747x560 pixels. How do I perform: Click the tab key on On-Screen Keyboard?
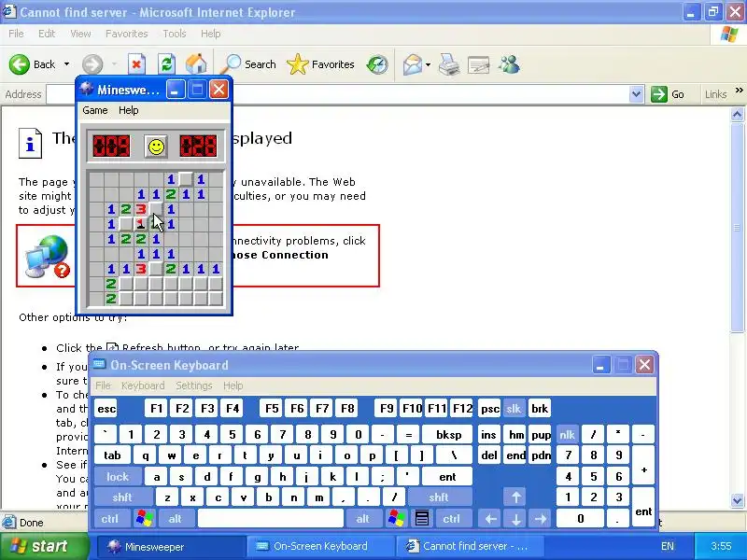pos(112,455)
